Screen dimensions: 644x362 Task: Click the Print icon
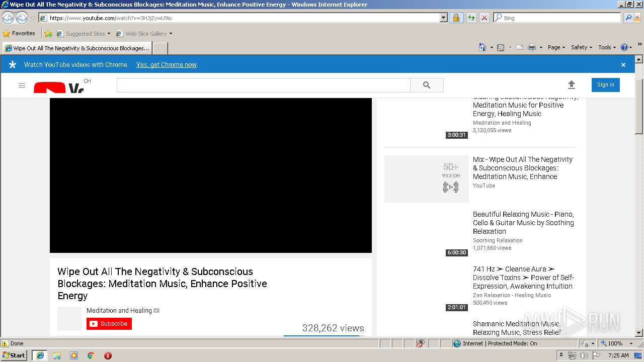coord(532,47)
